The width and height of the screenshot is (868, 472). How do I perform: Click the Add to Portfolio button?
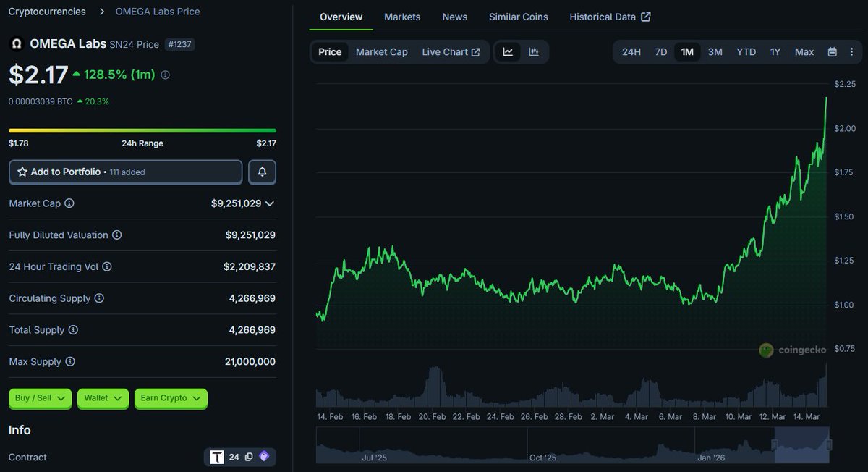click(x=126, y=172)
